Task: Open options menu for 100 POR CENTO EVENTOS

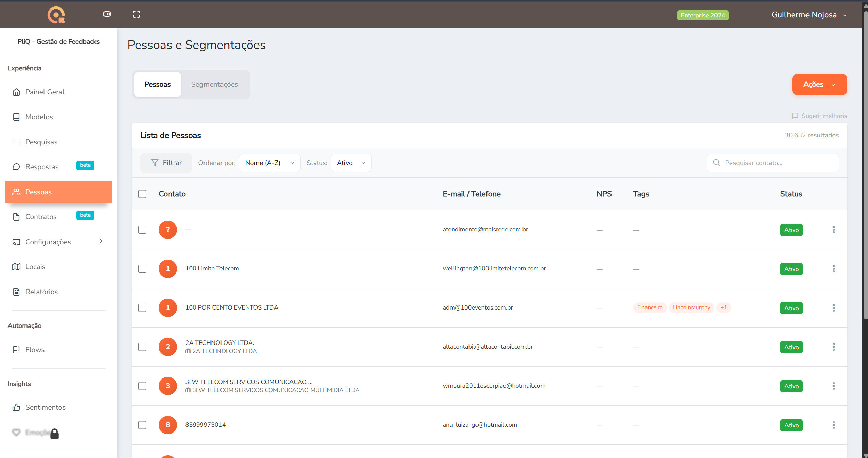Action: (x=834, y=308)
